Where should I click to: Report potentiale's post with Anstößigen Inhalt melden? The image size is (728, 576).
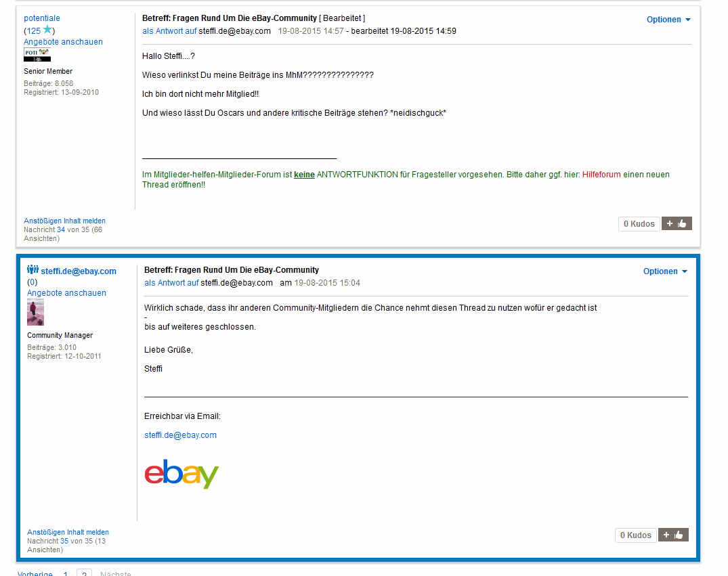coord(64,221)
